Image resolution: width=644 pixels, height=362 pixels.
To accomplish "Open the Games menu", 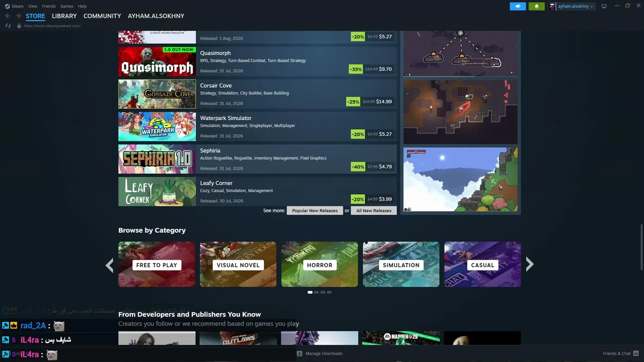I will pos(67,6).
